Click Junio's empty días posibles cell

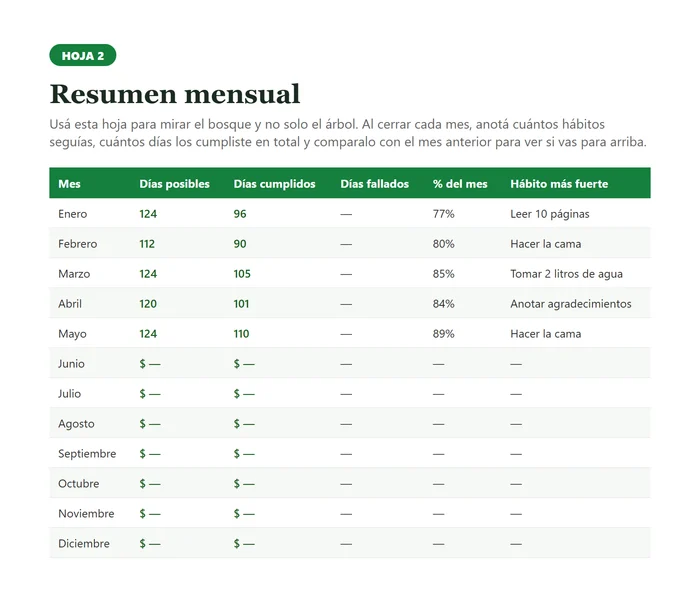[x=150, y=364]
